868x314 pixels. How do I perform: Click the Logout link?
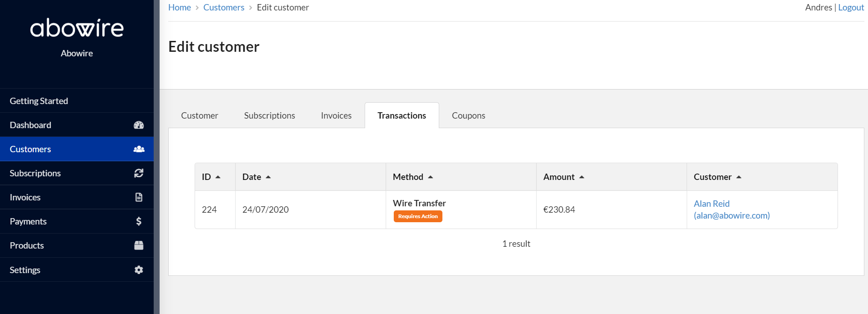pos(851,7)
